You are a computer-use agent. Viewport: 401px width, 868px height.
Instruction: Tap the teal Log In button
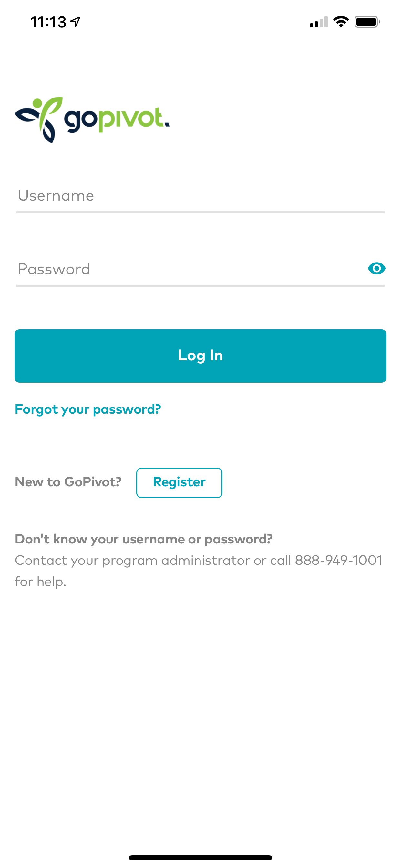200,356
